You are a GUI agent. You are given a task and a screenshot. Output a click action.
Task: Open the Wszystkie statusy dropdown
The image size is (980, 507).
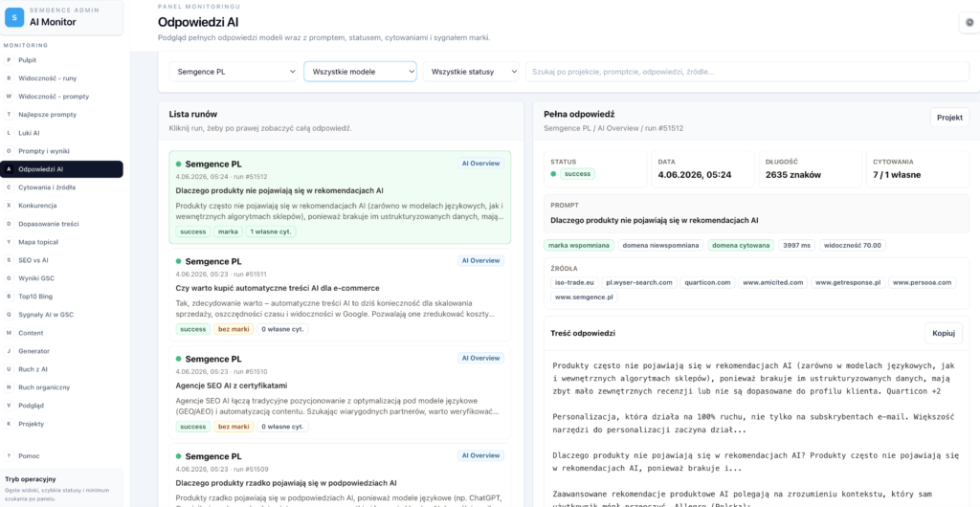(471, 71)
